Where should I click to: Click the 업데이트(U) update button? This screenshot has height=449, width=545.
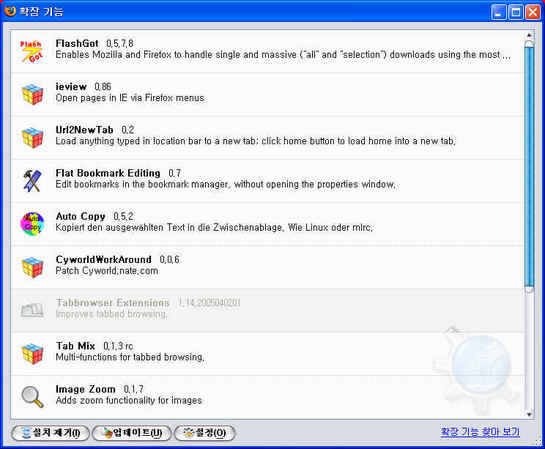(x=132, y=433)
